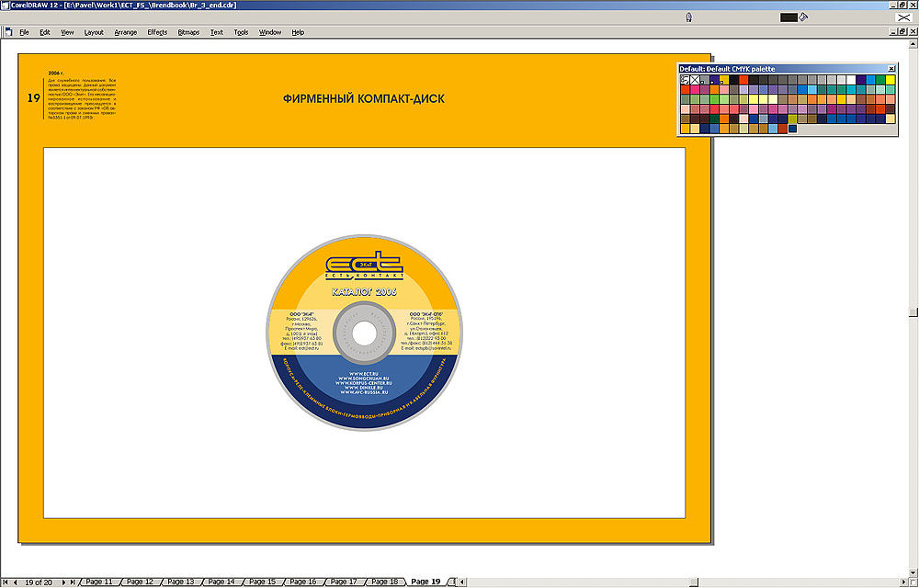Select the highlighted dark blue last palette swatch

click(792, 129)
